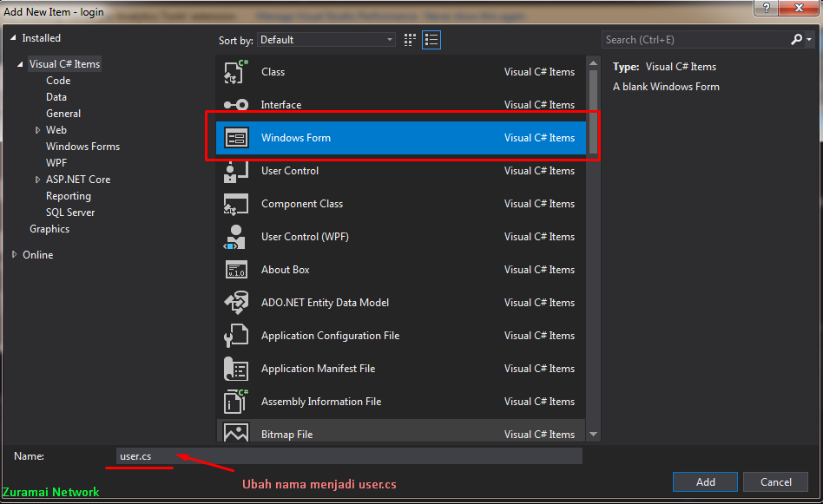Select the User Control (WPF) template icon
The image size is (823, 504).
point(233,236)
